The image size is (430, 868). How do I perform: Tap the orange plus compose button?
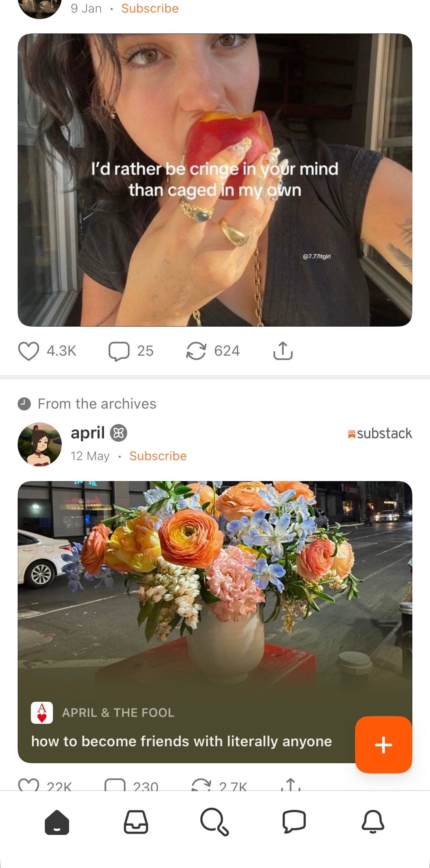(x=383, y=745)
